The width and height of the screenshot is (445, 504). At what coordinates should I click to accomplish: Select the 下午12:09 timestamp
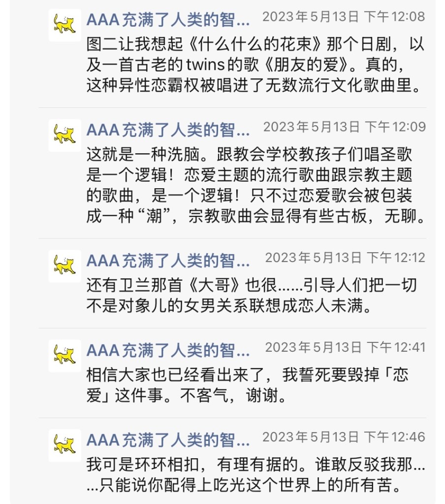344,127
